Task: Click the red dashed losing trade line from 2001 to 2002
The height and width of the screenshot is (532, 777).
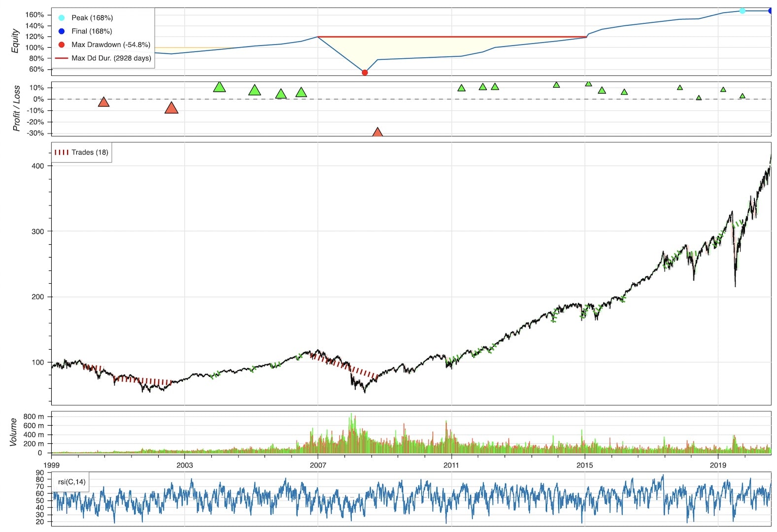Action: click(x=143, y=380)
